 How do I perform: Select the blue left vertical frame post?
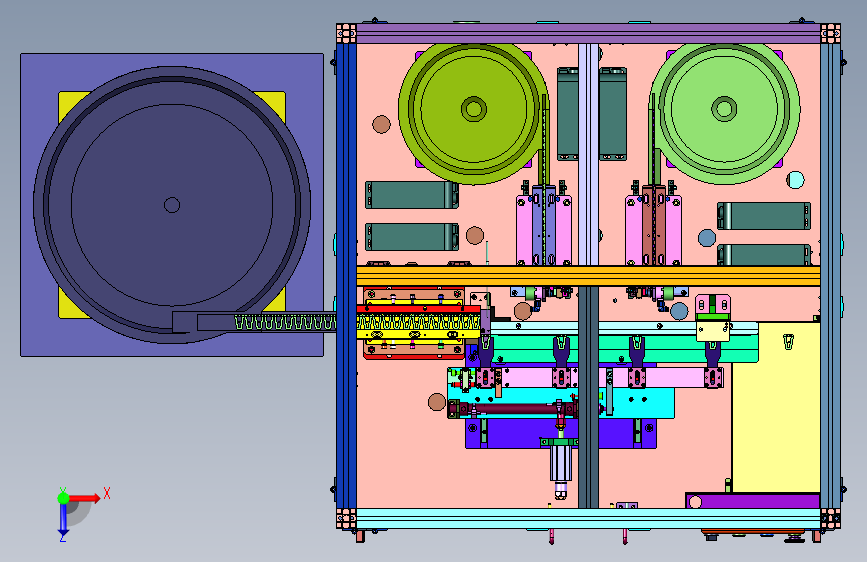pos(347,275)
